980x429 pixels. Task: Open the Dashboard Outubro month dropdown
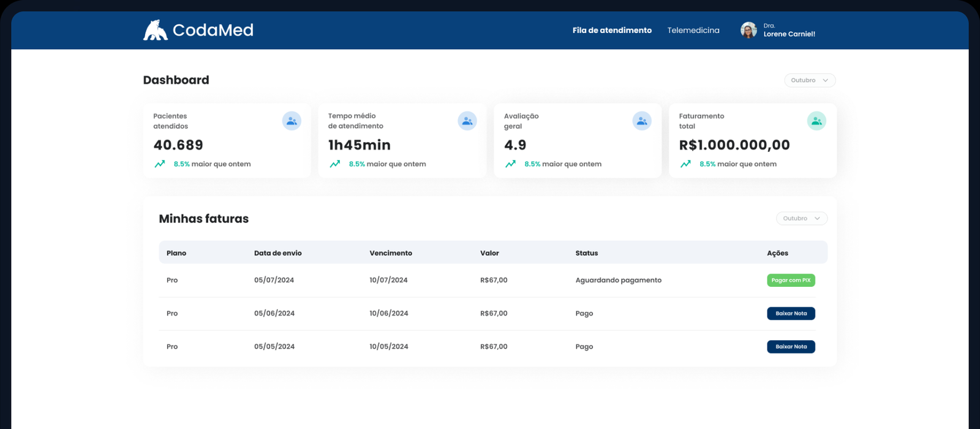coord(810,80)
